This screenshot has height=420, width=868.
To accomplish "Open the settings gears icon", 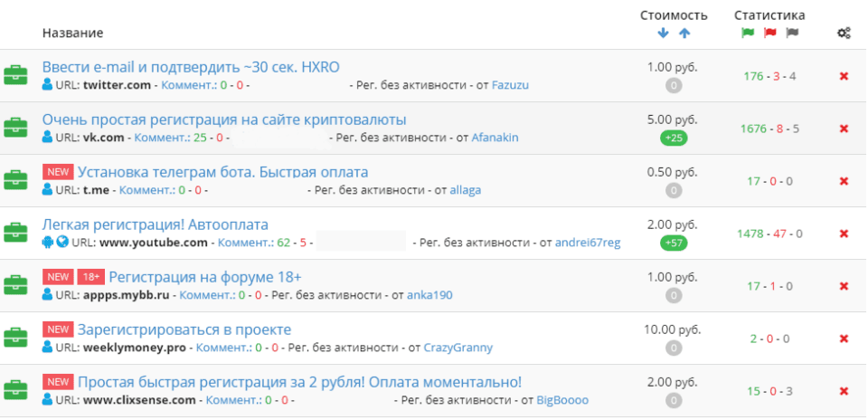I will [844, 33].
